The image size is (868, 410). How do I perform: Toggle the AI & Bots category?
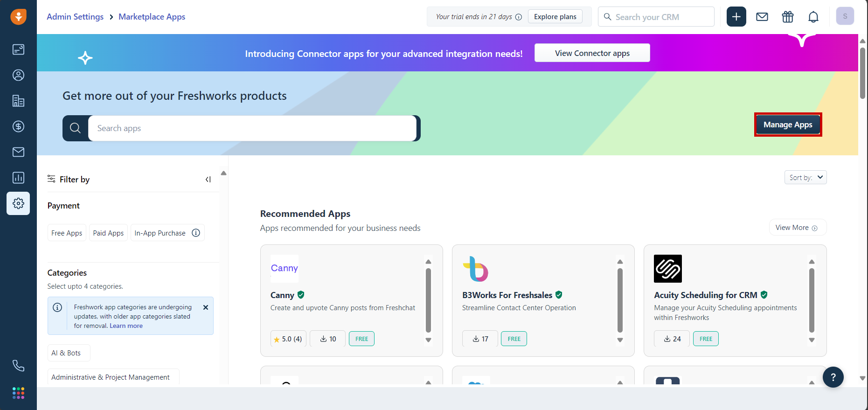[69, 353]
